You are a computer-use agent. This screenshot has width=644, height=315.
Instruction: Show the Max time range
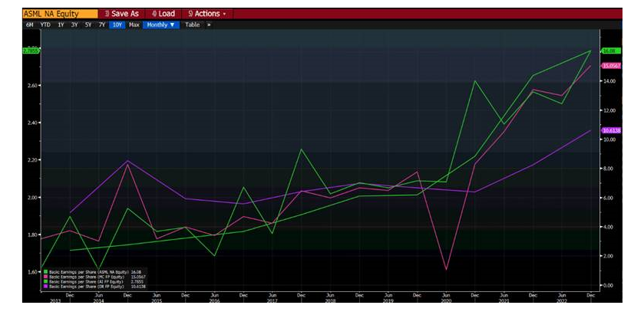pos(134,25)
